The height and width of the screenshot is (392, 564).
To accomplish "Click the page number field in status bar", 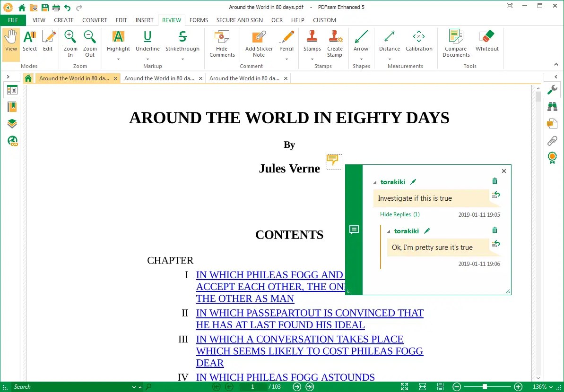I will point(252,387).
